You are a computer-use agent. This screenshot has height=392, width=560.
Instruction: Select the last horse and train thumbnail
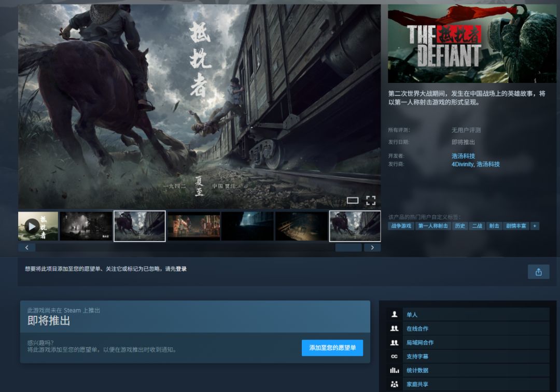[355, 226]
